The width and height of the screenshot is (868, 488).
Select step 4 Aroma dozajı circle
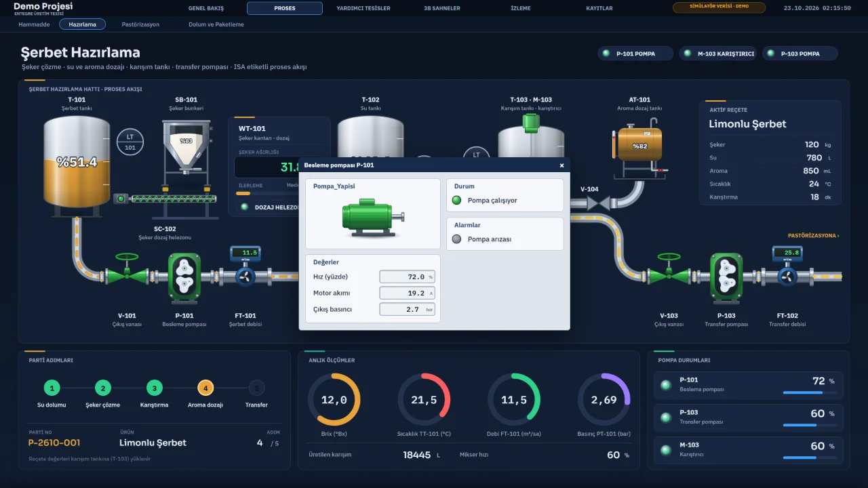(x=205, y=388)
